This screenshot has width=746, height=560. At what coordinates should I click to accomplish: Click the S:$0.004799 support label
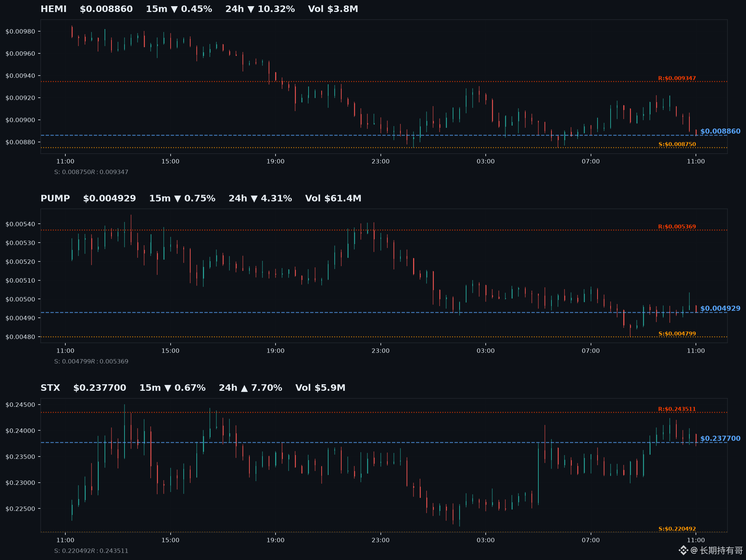coord(677,334)
